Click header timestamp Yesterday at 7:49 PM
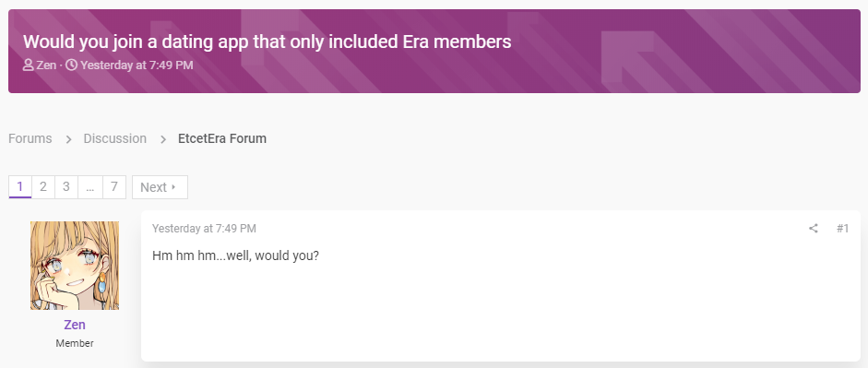This screenshot has width=868, height=368. pos(137,65)
